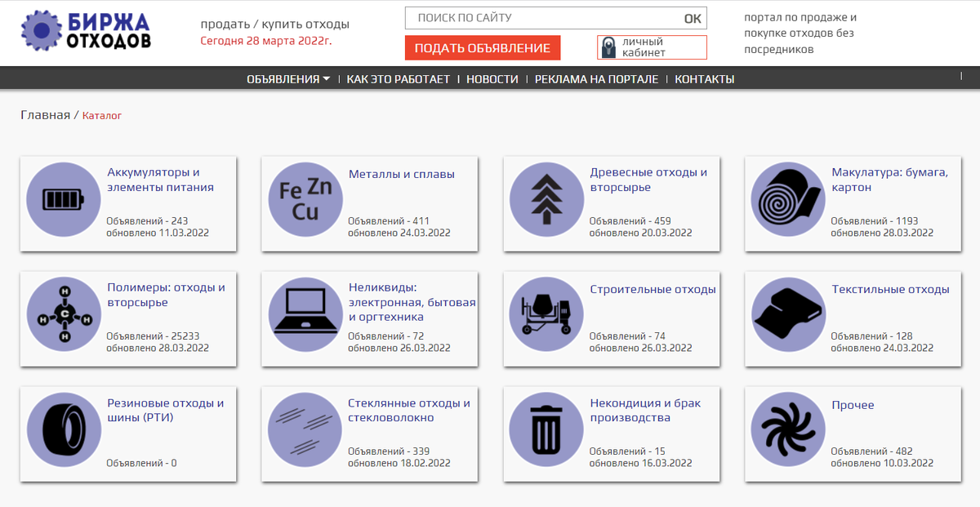This screenshot has height=507, width=980.
Task: Open the battery icon for Аккумуляторы category
Action: tap(64, 199)
